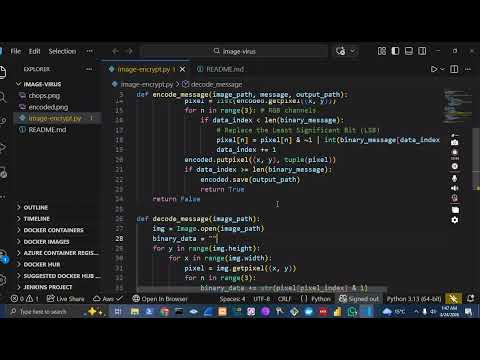Open the dropdown next to Copilot icon
The image size is (480, 360).
[353, 51]
